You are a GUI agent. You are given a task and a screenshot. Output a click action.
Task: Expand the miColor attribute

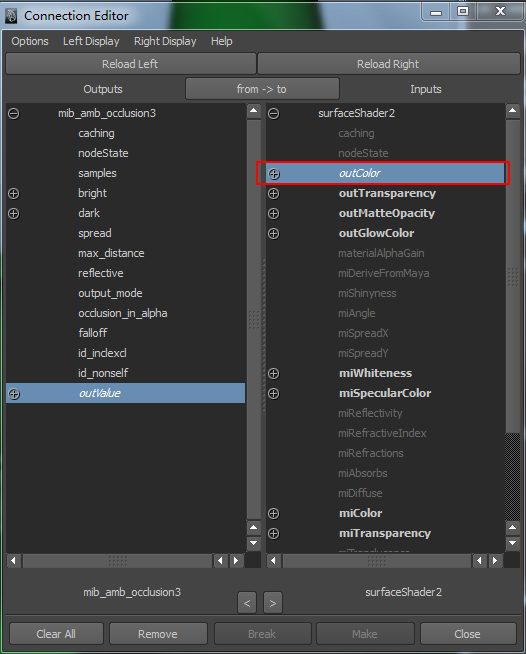(x=274, y=513)
